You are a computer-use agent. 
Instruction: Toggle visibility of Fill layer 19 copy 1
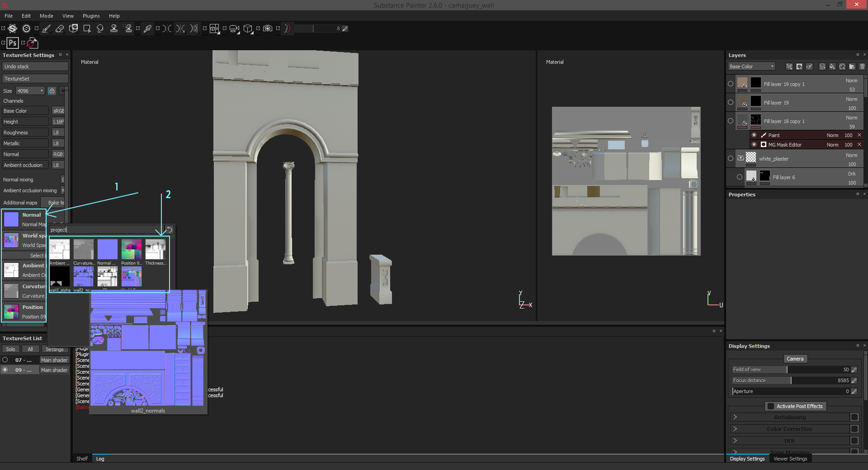(x=731, y=84)
